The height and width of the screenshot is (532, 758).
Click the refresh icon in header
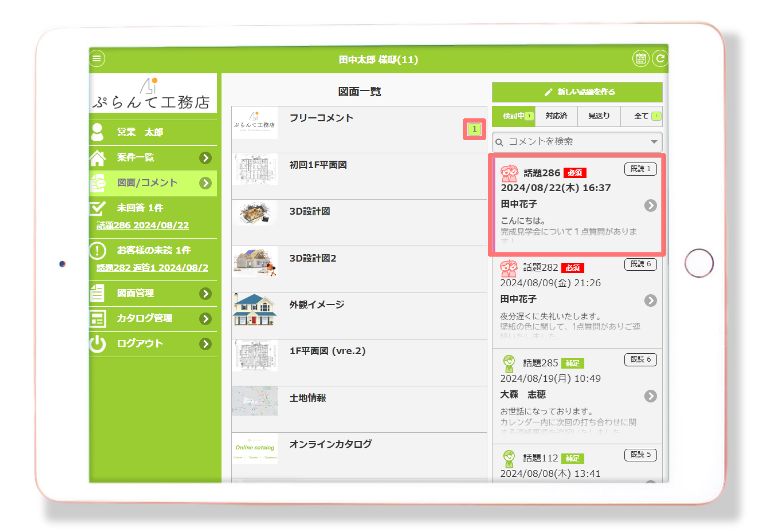[660, 59]
